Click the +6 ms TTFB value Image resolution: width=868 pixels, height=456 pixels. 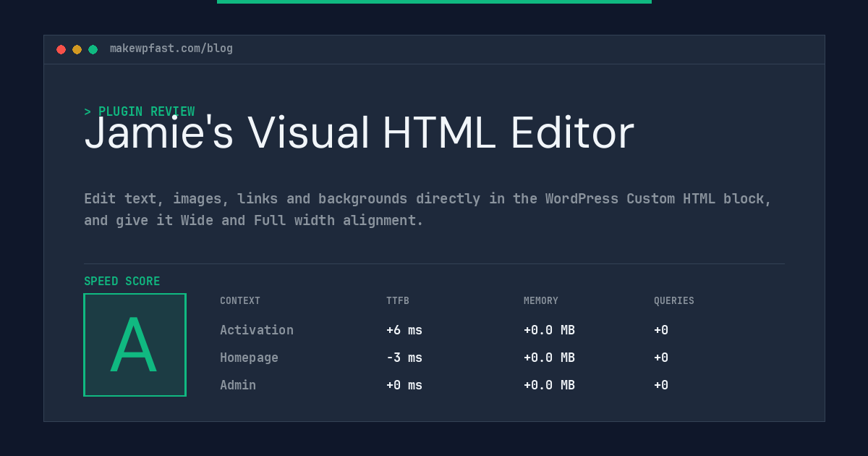pyautogui.click(x=404, y=330)
